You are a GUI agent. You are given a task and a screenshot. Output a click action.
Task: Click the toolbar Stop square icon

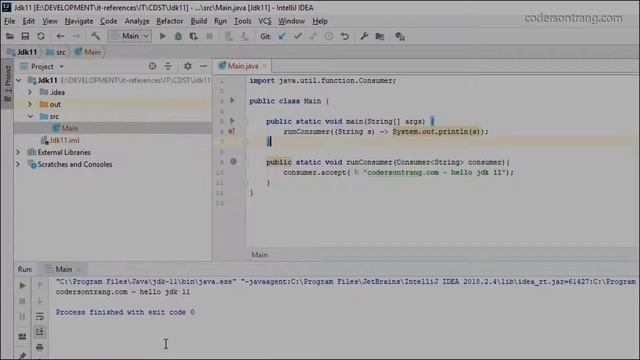click(x=209, y=36)
